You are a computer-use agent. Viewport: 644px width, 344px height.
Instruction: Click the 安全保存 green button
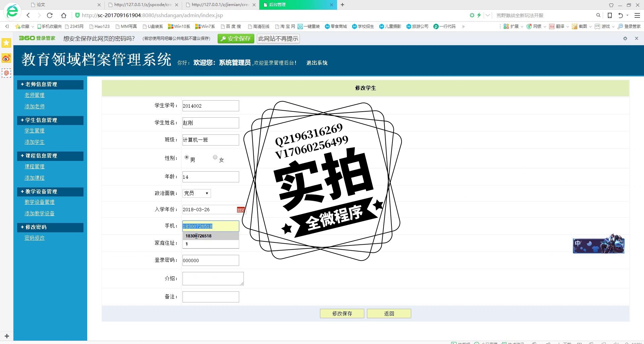(236, 39)
